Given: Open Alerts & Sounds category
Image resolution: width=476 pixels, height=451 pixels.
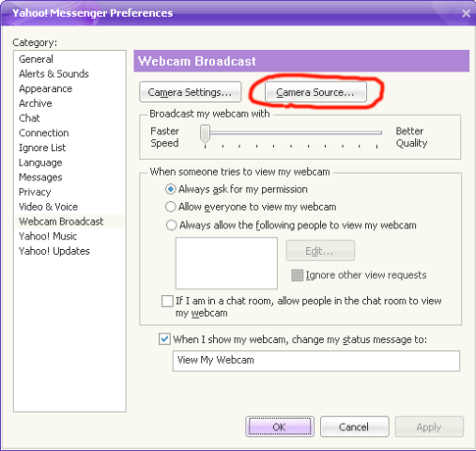Looking at the screenshot, I should tap(54, 74).
